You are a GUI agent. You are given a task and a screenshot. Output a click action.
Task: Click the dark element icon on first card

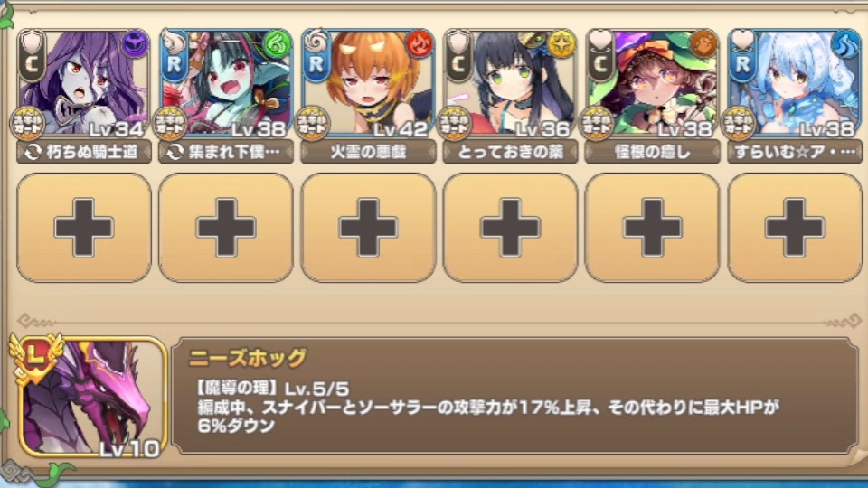135,45
